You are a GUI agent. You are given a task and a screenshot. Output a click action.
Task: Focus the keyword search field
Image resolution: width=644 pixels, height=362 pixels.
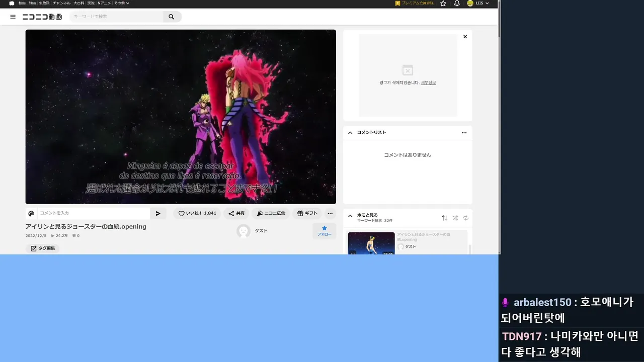[x=117, y=17]
